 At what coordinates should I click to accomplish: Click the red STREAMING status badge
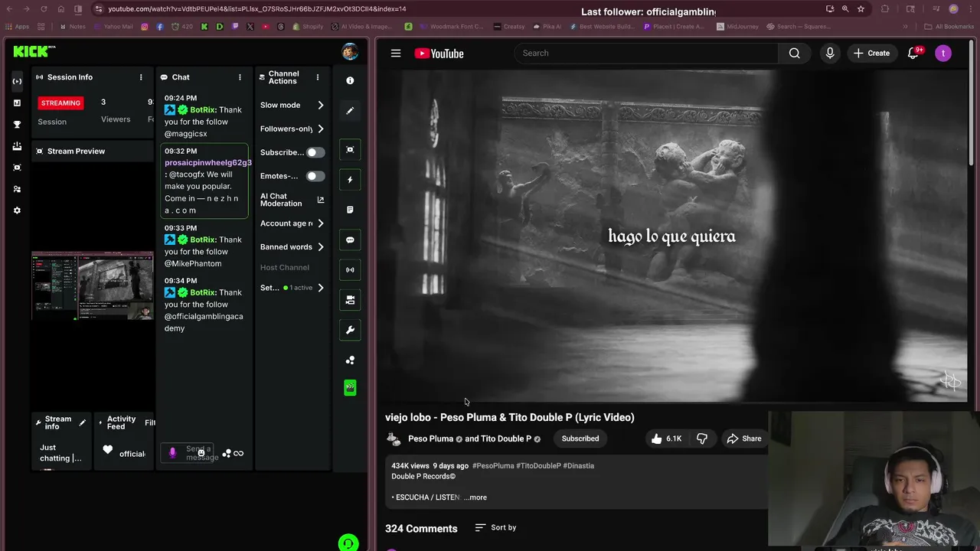[x=60, y=103]
